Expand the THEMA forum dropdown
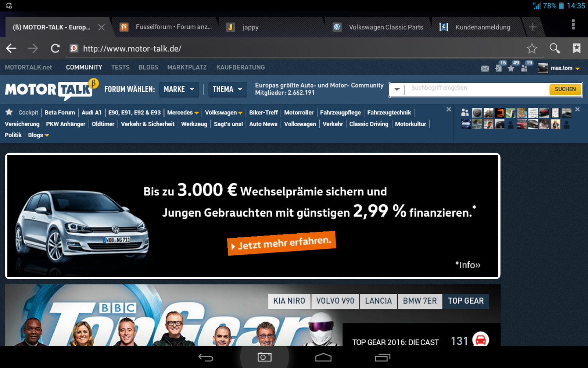The width and height of the screenshot is (588, 368). [x=227, y=89]
